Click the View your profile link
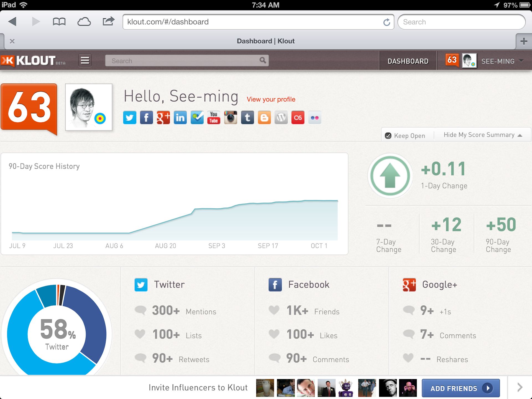Viewport: 532px width, 399px height. tap(271, 99)
